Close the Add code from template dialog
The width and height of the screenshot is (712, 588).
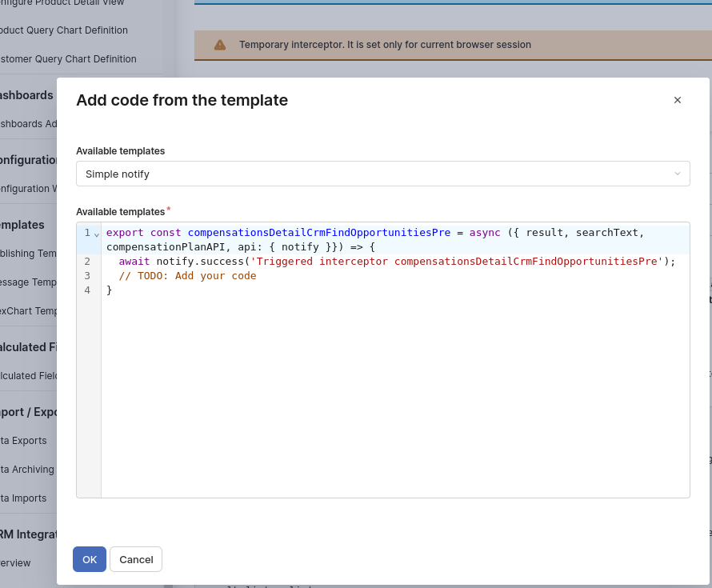tap(677, 100)
